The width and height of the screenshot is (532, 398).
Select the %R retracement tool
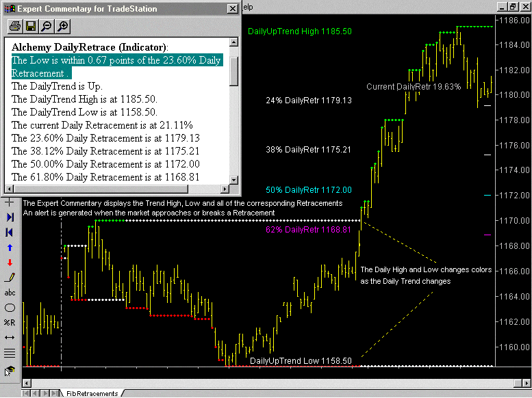(x=10, y=322)
